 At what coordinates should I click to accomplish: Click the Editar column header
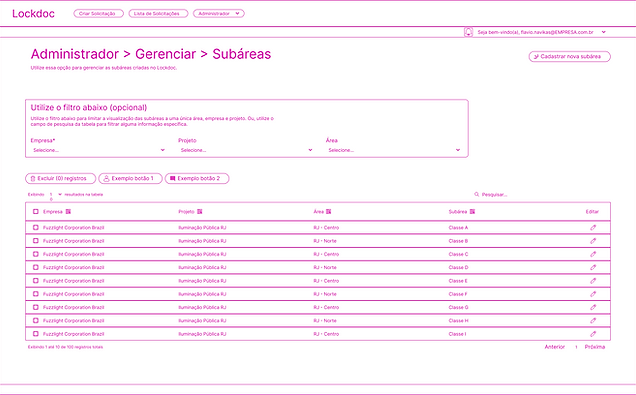pos(592,212)
